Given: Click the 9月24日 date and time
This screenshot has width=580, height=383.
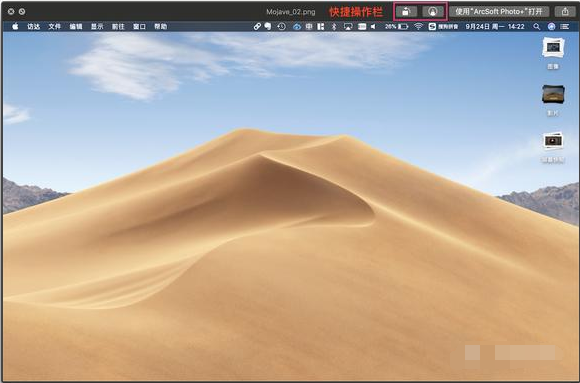Looking at the screenshot, I should 495,26.
